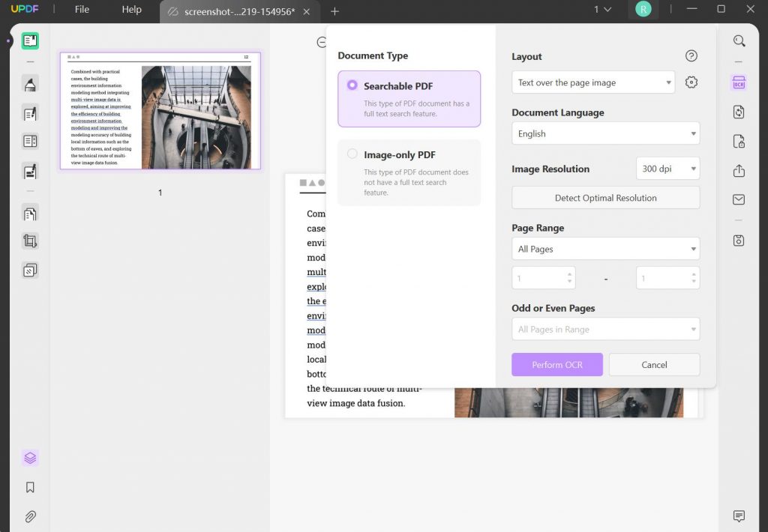Image resolution: width=768 pixels, height=532 pixels.
Task: Click the send by email icon
Action: click(x=739, y=199)
